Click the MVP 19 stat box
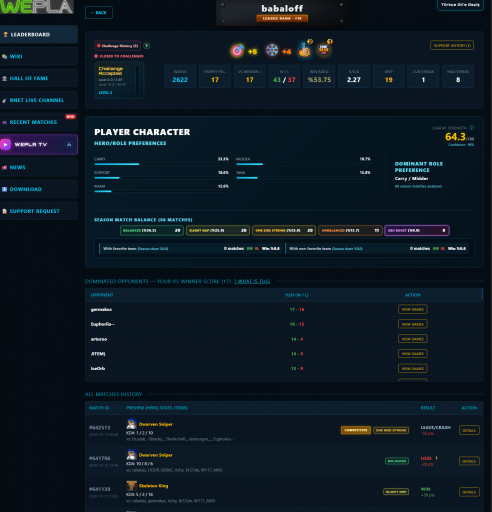The image size is (492, 512). point(389,77)
